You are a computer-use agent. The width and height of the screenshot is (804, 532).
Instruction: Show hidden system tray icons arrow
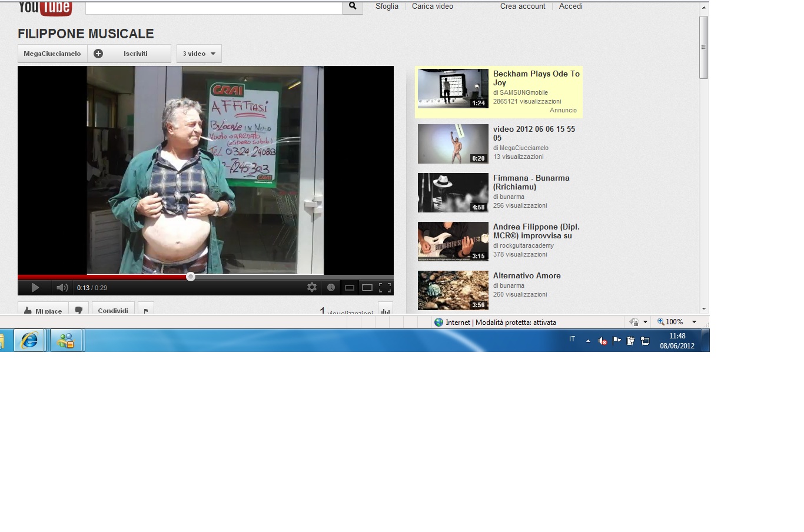tap(588, 341)
